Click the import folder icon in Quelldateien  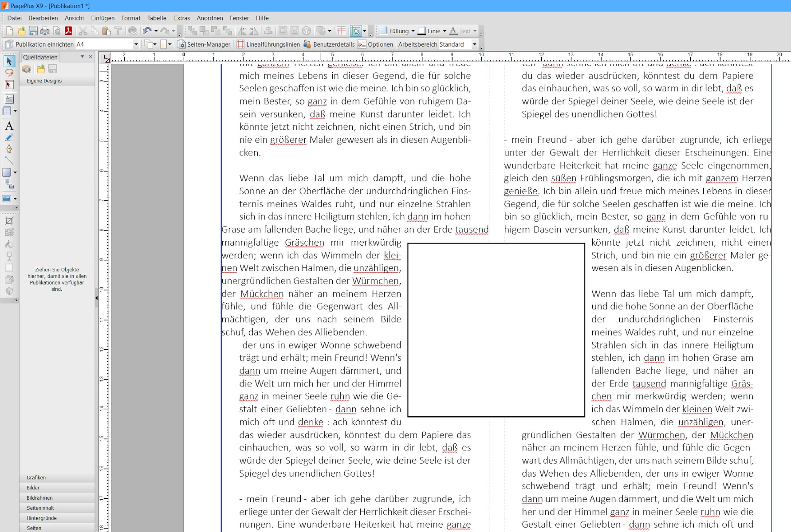(x=41, y=69)
